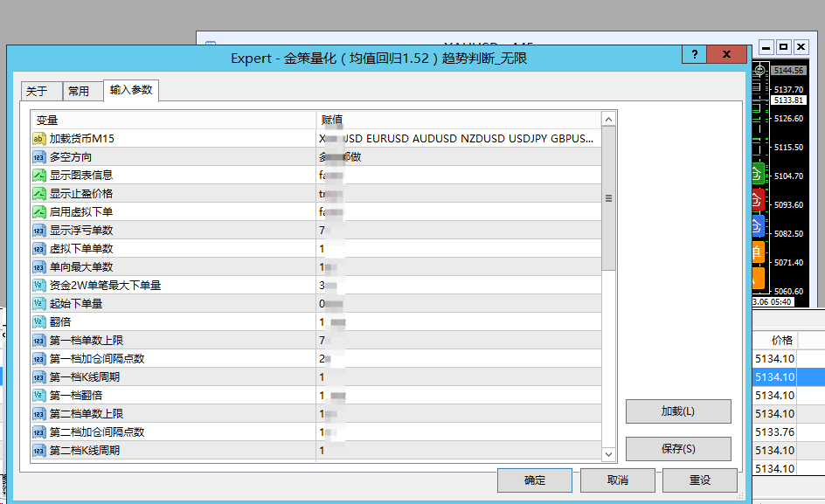Click the icon beside 第一档翻倍
This screenshot has height=504, width=825.
pos(39,396)
